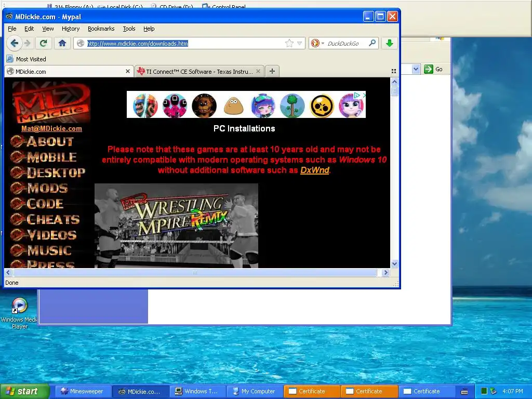This screenshot has width=532, height=399.
Task: Open the Bookmarks menu
Action: pos(101,29)
